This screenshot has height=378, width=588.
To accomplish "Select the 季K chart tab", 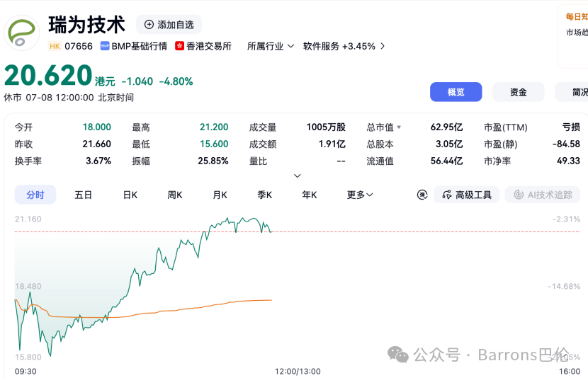I will (264, 195).
